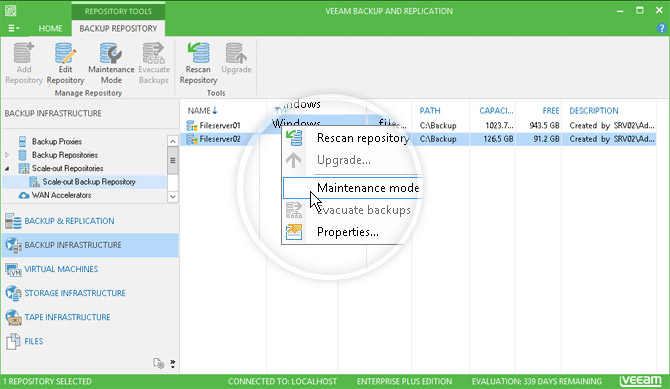Screen dimensions: 670x389
Task: Click the Storage Infrastructure view icon
Action: click(13, 293)
